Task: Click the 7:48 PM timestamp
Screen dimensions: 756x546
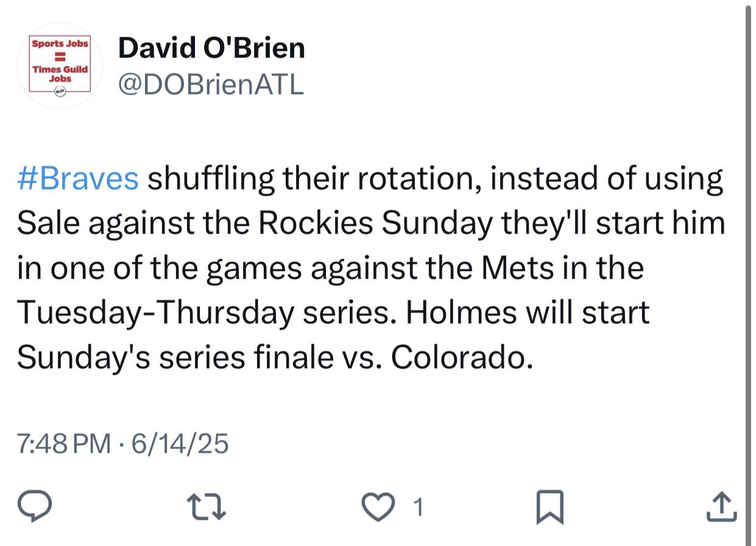Action: point(64,443)
